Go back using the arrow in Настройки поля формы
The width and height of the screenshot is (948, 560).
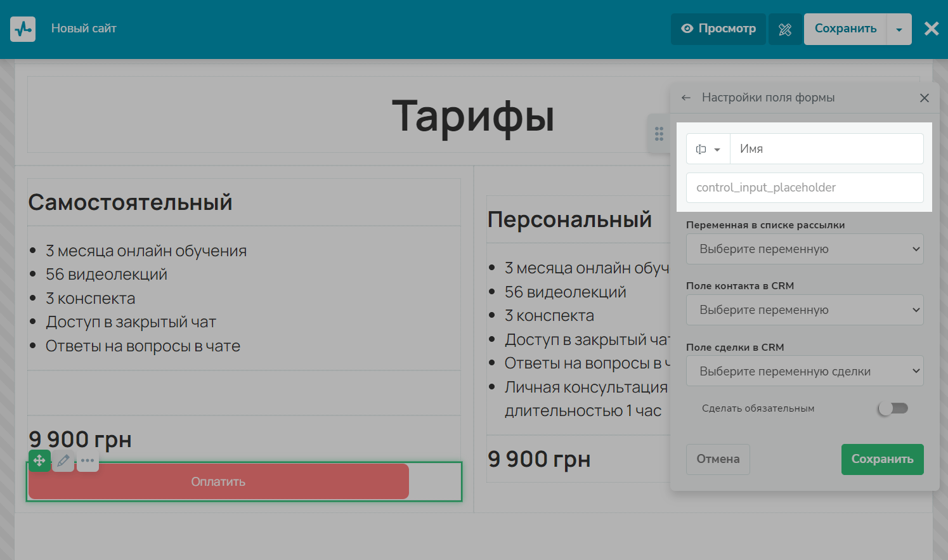(686, 98)
